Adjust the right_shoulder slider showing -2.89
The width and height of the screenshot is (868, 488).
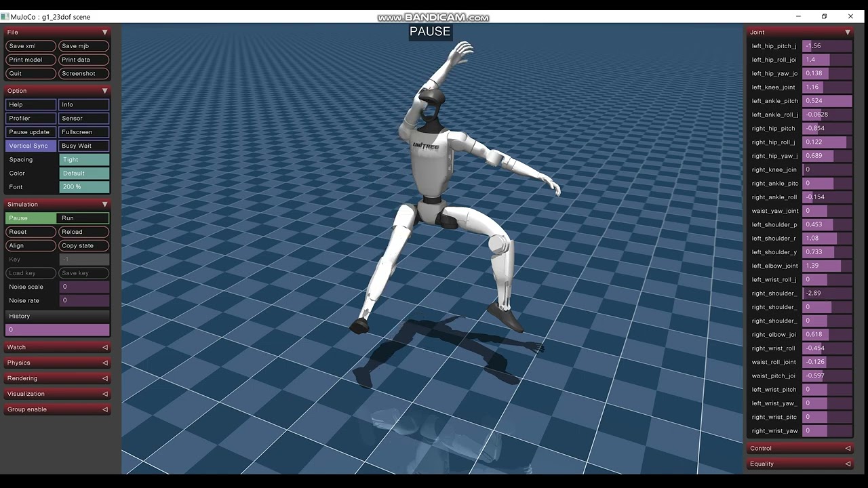pos(827,293)
